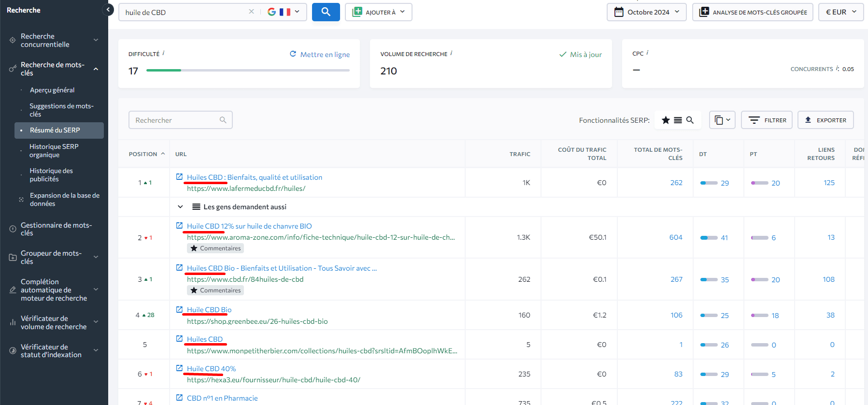
Task: Open the AJOUTER À dropdown
Action: [x=379, y=12]
